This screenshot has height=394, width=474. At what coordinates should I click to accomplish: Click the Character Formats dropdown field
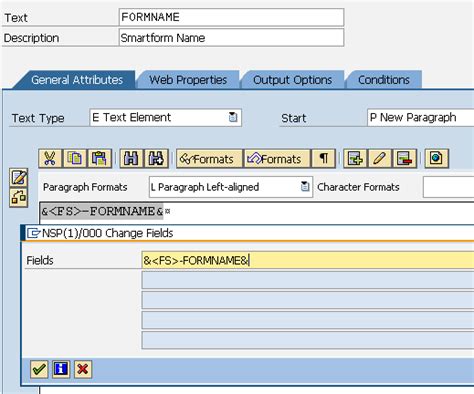[449, 187]
